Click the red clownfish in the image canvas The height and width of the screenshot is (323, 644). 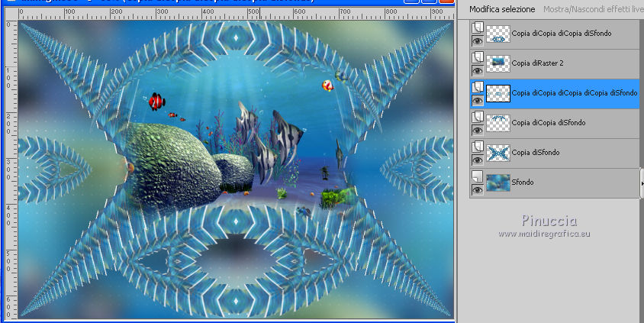pyautogui.click(x=156, y=102)
